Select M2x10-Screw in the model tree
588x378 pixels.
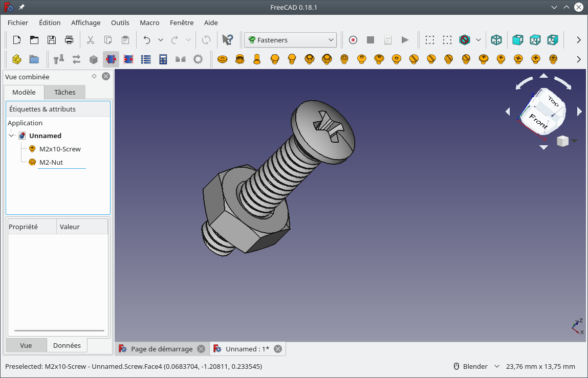[x=60, y=149]
